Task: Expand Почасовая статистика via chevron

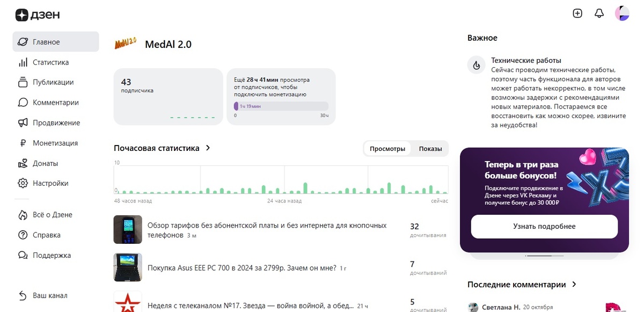Action: click(208, 148)
